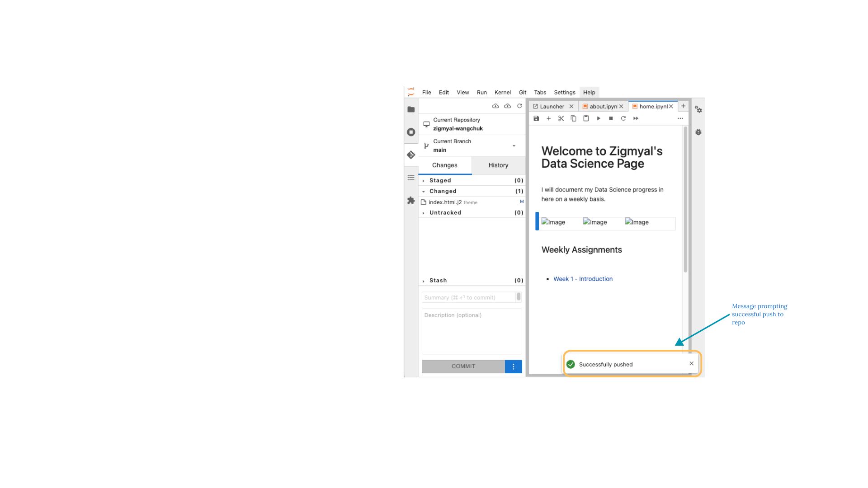The width and height of the screenshot is (868, 488).
Task: Dismiss the Successfully pushed notification
Action: [691, 364]
